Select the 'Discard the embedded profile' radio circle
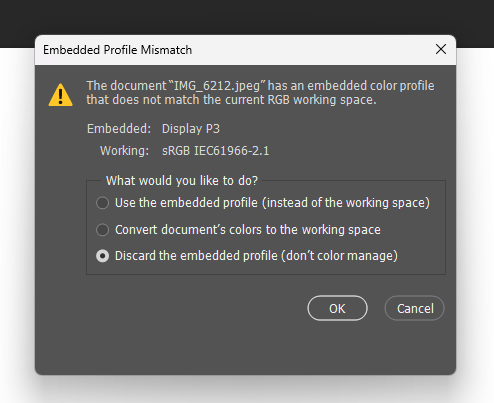The width and height of the screenshot is (494, 403). (102, 256)
